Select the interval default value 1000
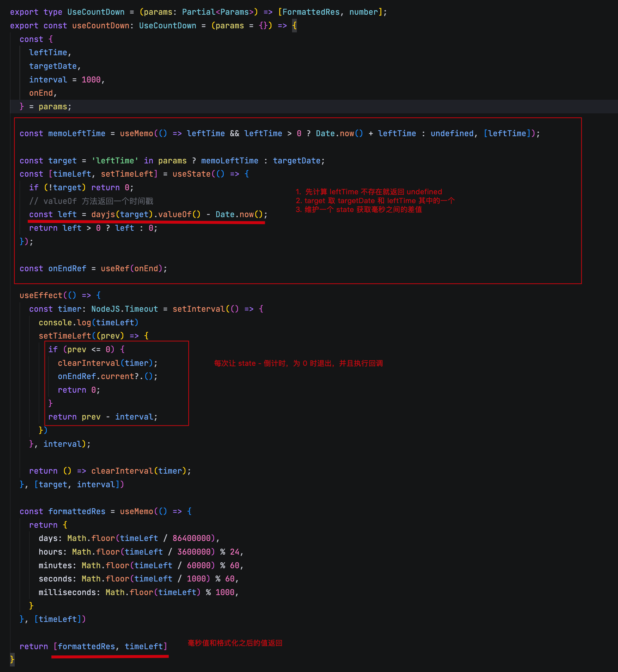 [91, 80]
